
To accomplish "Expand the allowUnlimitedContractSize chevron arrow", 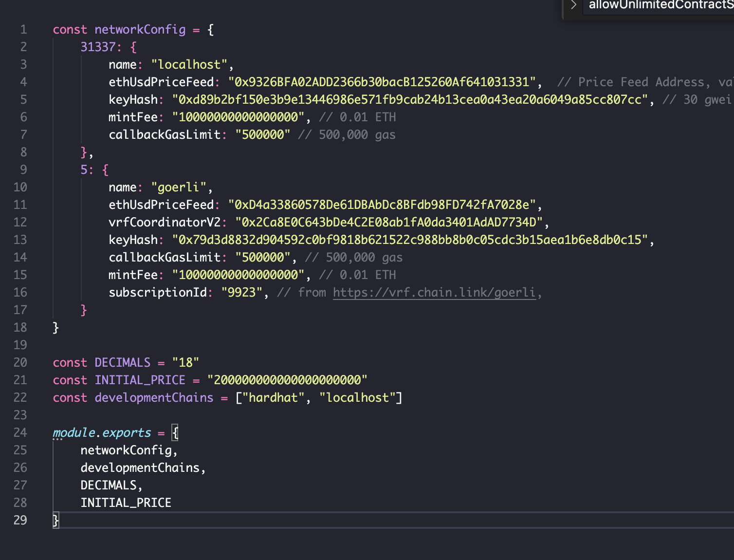I will pos(573,5).
